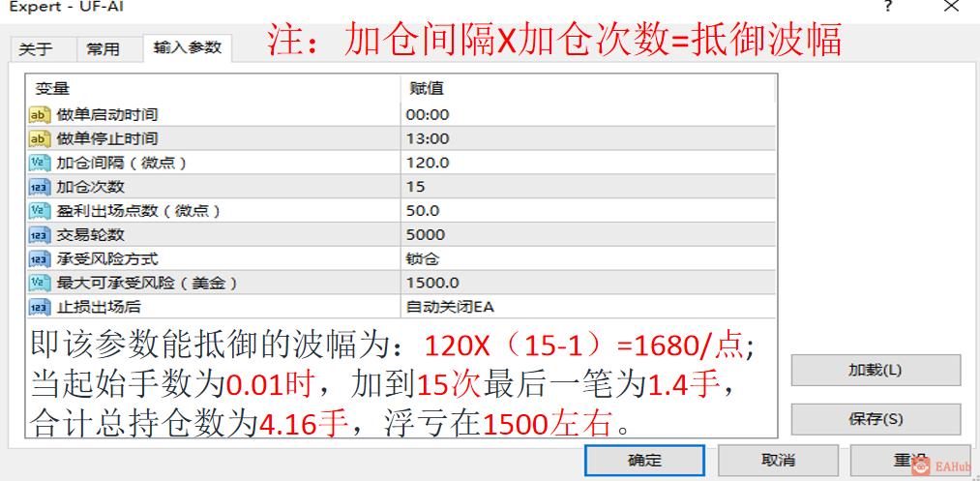
Task: Open the 承受风险方式 value 锁仓
Action: [587, 259]
